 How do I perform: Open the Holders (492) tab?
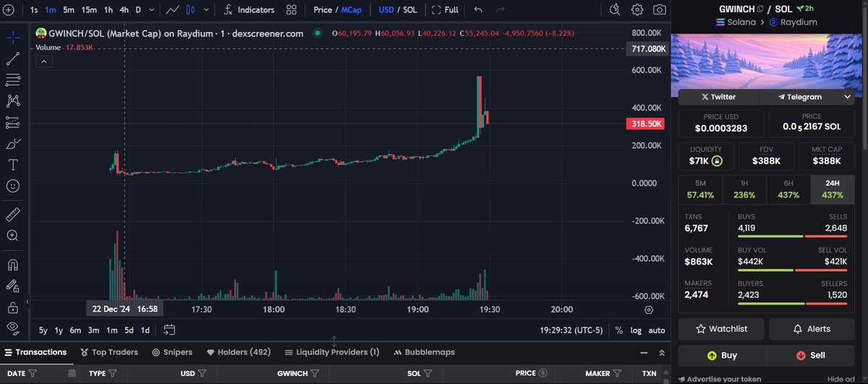coord(238,352)
